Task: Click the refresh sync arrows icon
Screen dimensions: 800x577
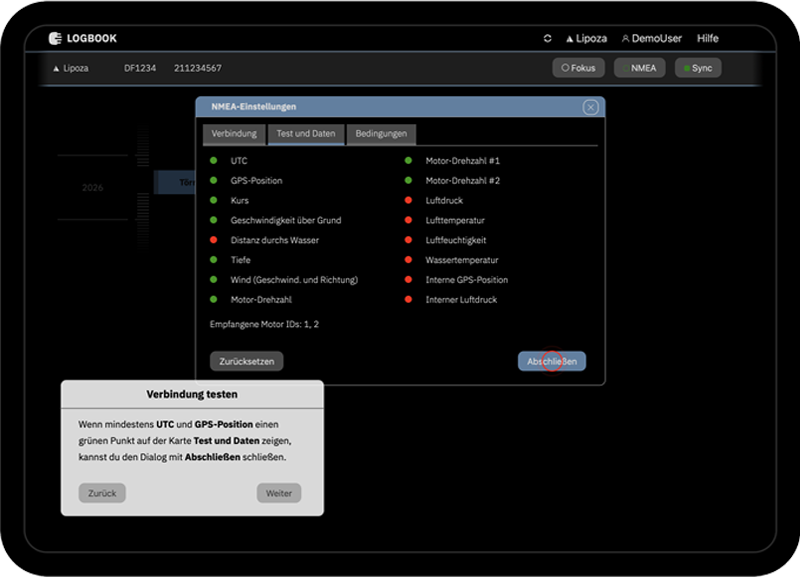Action: (547, 39)
